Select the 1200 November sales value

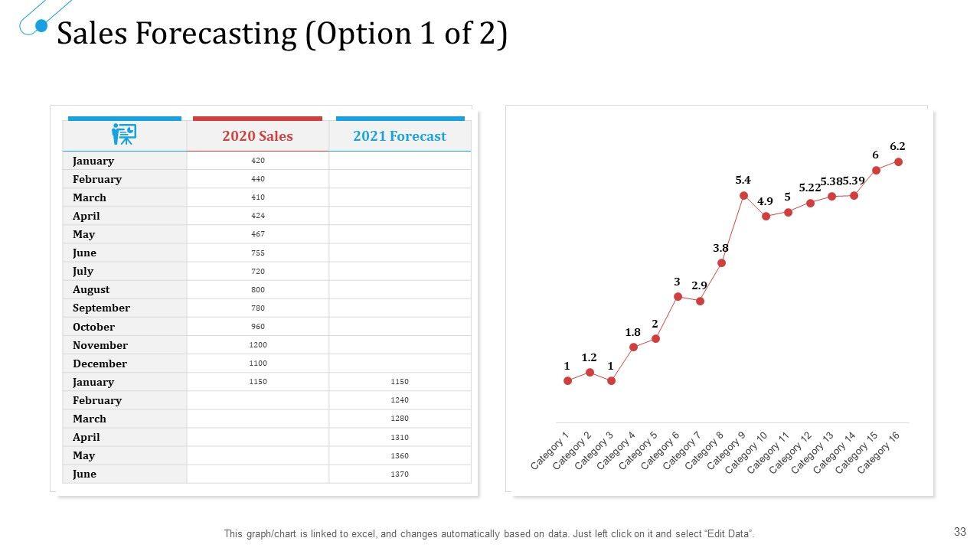click(257, 345)
